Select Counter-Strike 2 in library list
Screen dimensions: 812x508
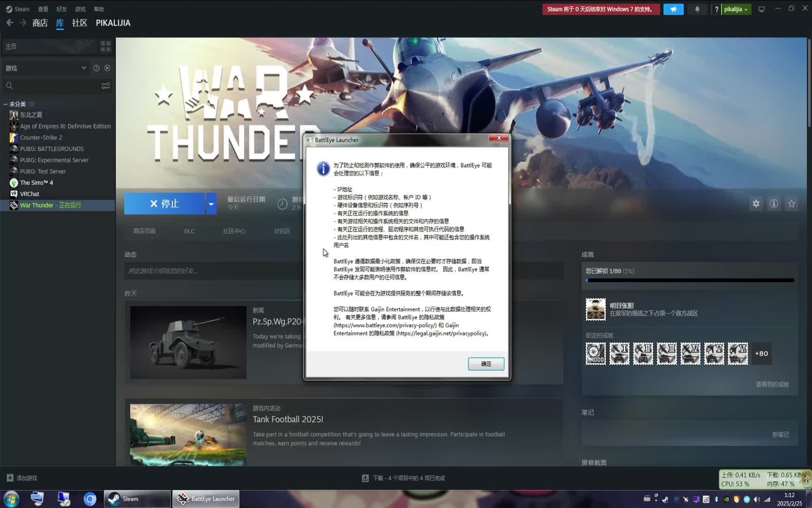41,137
